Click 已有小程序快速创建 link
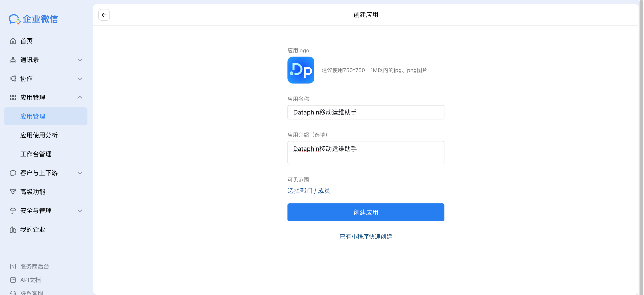The image size is (644, 295). [x=366, y=236]
